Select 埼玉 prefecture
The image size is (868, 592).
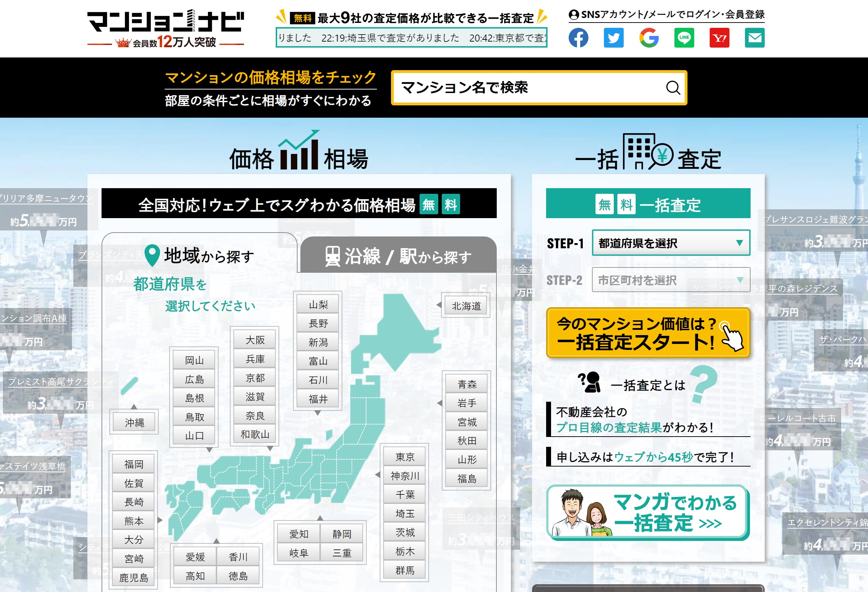(x=404, y=513)
